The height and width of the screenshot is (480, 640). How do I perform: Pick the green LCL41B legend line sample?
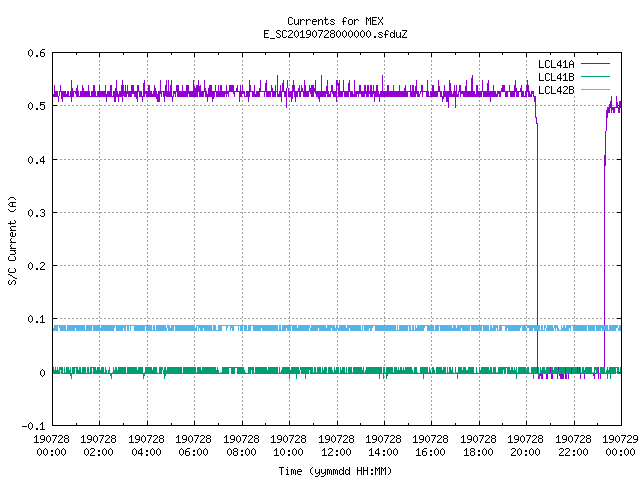point(595,76)
